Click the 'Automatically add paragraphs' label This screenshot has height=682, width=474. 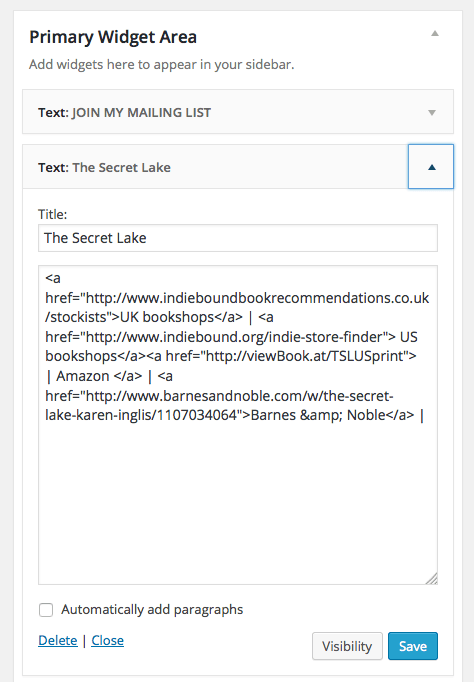click(152, 610)
